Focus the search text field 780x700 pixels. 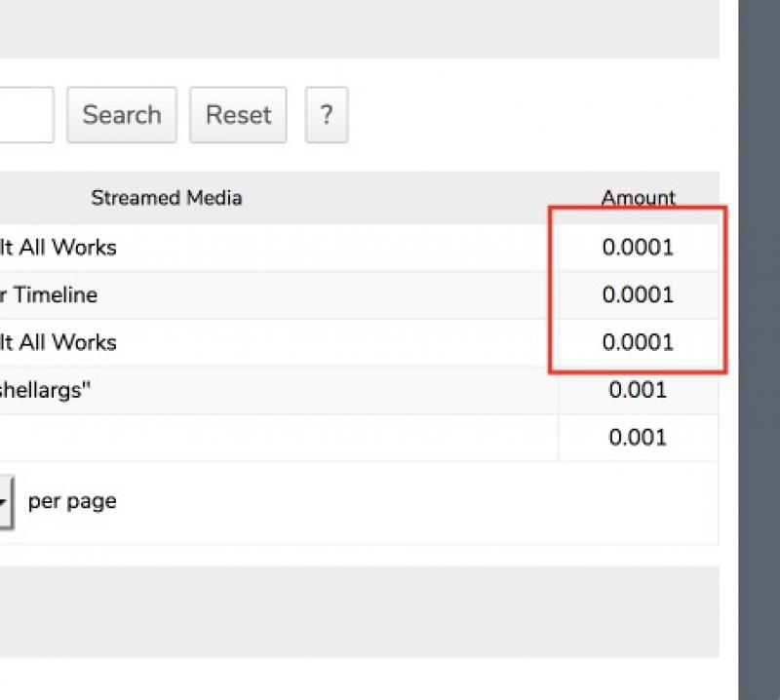25,115
